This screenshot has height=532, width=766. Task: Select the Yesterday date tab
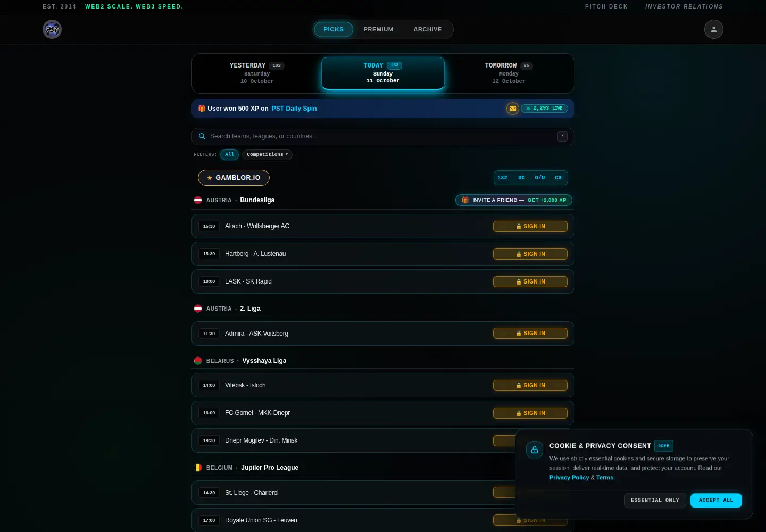coord(257,73)
